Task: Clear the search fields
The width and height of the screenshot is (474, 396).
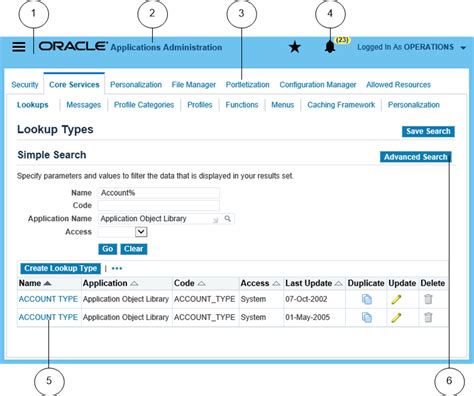Action: (133, 249)
